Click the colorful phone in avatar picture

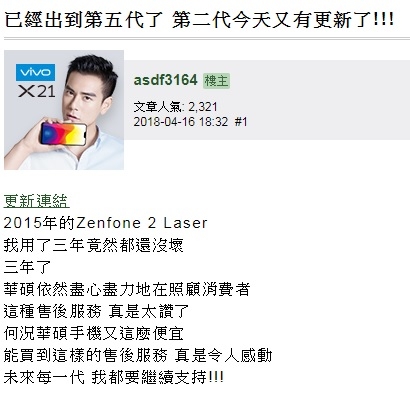(63, 134)
